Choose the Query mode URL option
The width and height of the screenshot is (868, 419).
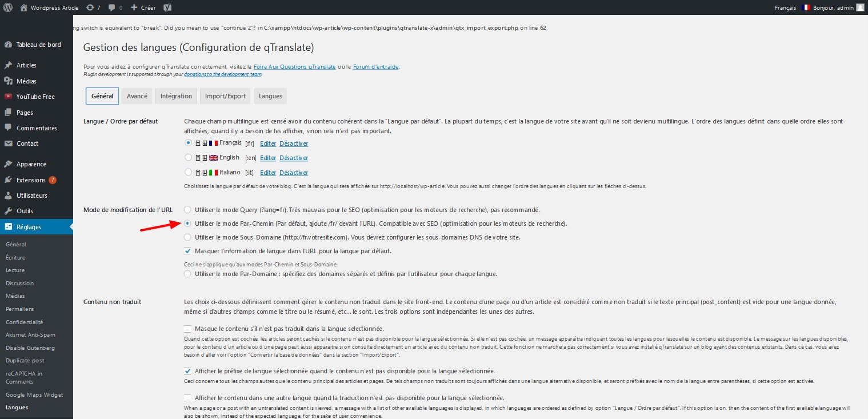point(188,210)
